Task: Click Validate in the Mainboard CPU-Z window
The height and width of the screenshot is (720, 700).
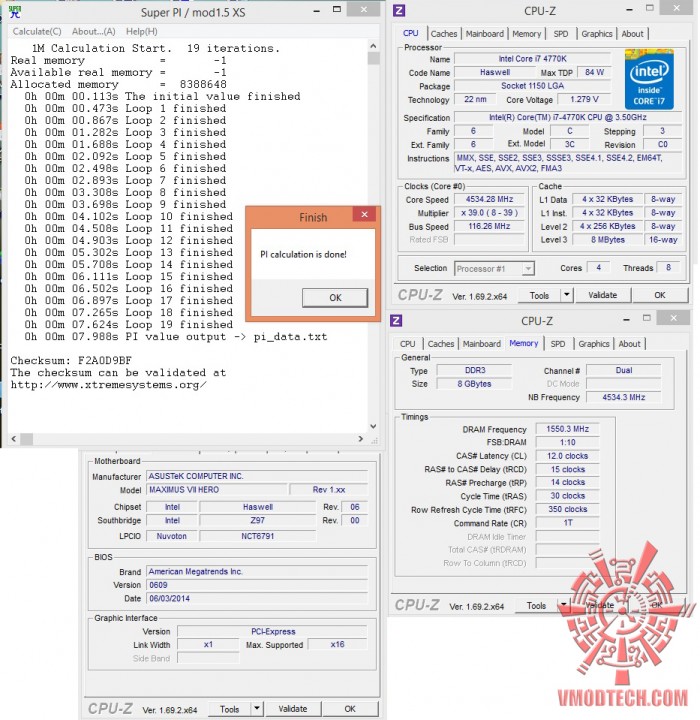Action: pos(293,709)
